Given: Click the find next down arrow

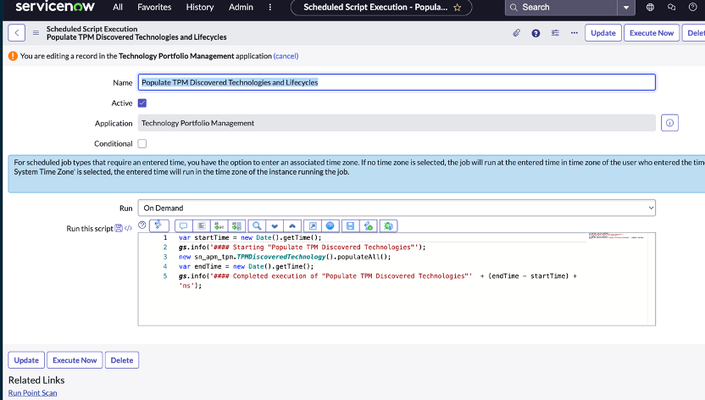Looking at the screenshot, I should point(275,226).
